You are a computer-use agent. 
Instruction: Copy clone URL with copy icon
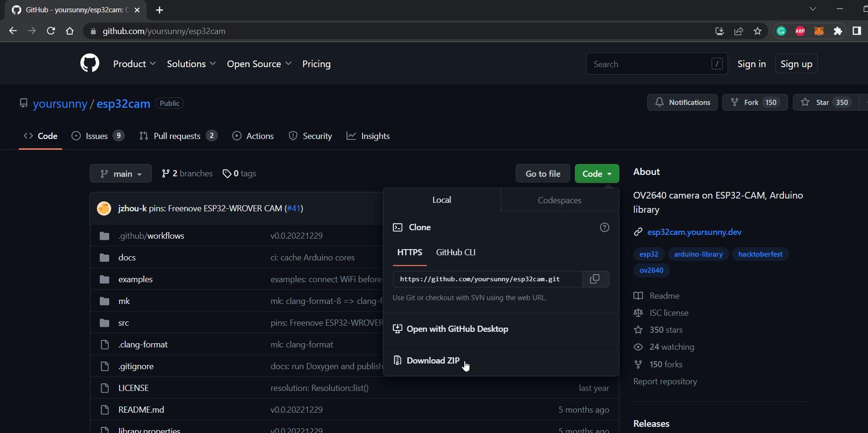pos(595,279)
